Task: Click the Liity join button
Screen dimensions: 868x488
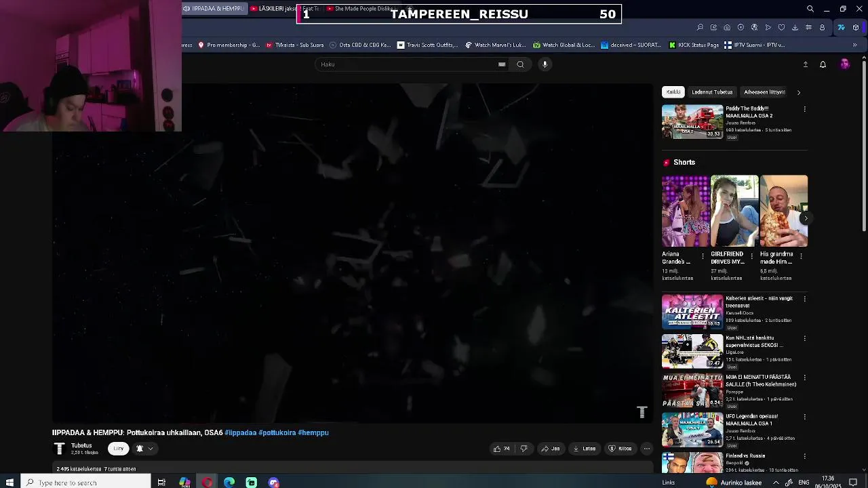Action: [x=119, y=449]
